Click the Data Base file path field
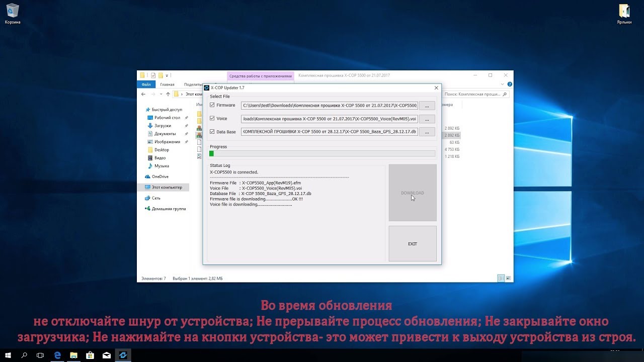The image size is (644, 362). pyautogui.click(x=330, y=132)
